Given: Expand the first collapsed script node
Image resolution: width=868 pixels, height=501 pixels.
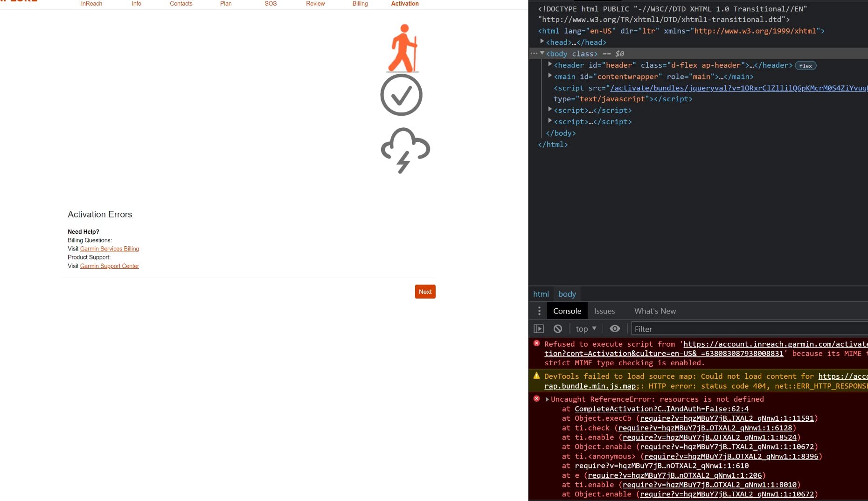Looking at the screenshot, I should point(550,110).
